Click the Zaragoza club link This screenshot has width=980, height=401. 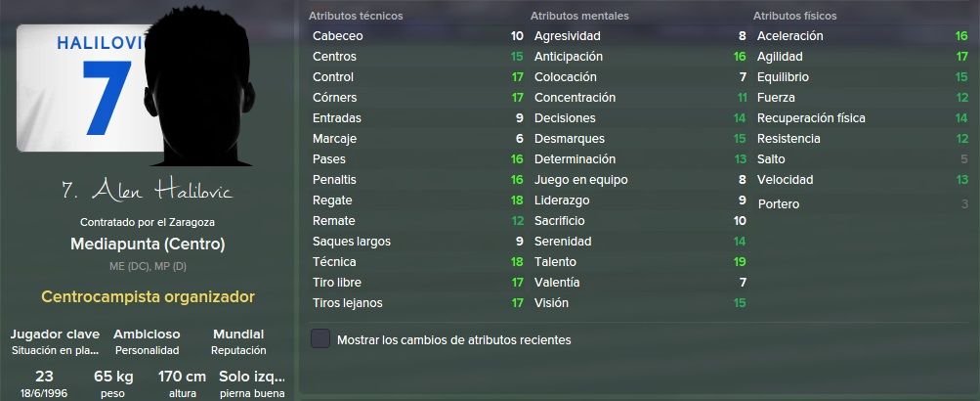click(x=198, y=222)
